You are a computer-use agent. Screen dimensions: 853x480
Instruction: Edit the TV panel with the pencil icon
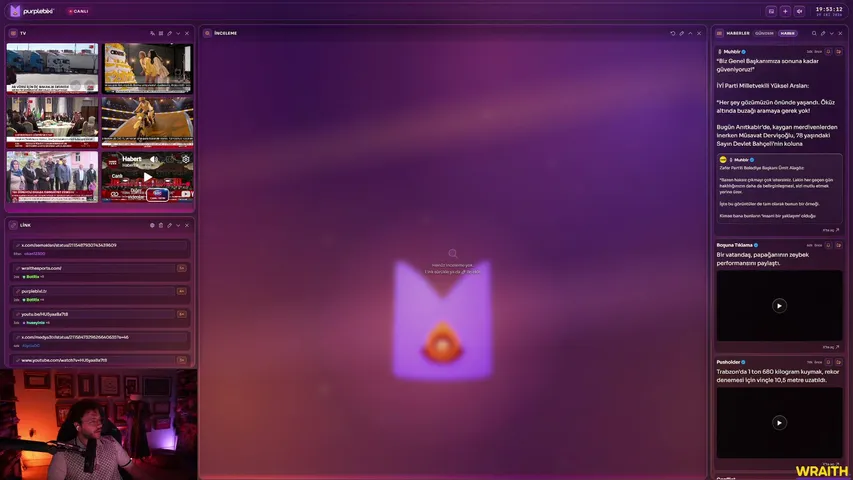click(170, 33)
